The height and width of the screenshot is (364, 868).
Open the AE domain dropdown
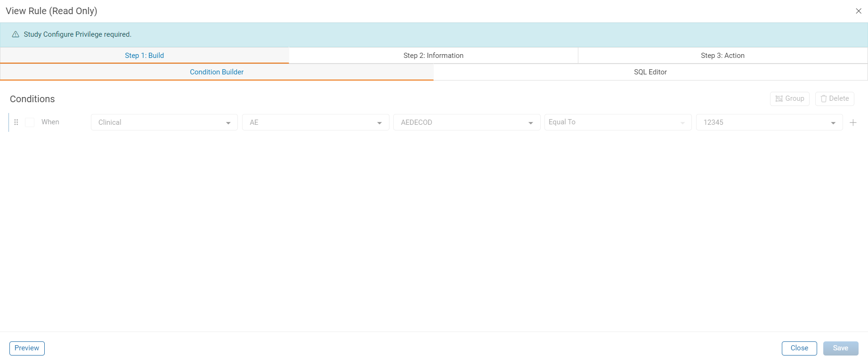(x=316, y=122)
